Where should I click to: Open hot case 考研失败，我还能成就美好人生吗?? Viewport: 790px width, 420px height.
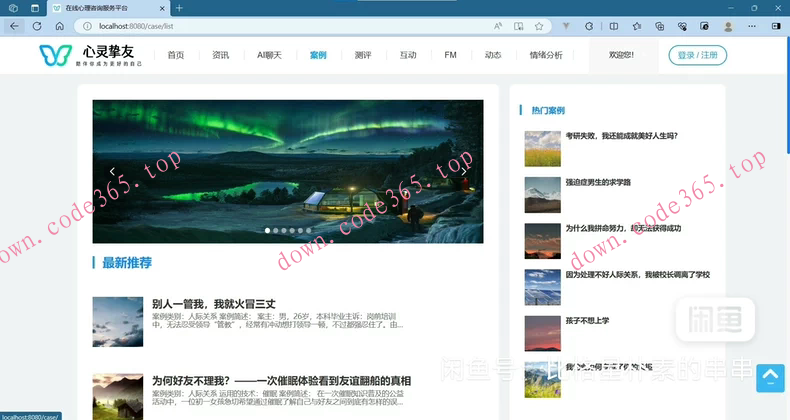pyautogui.click(x=622, y=135)
